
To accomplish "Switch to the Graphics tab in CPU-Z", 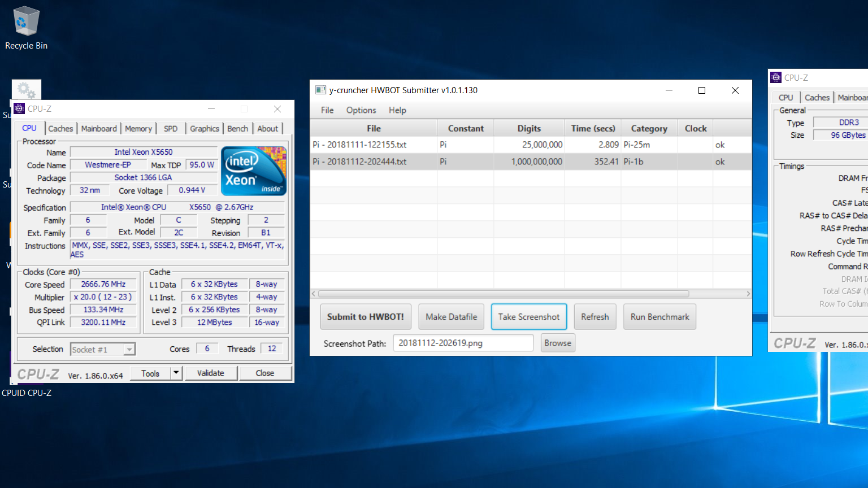I will [x=205, y=129].
